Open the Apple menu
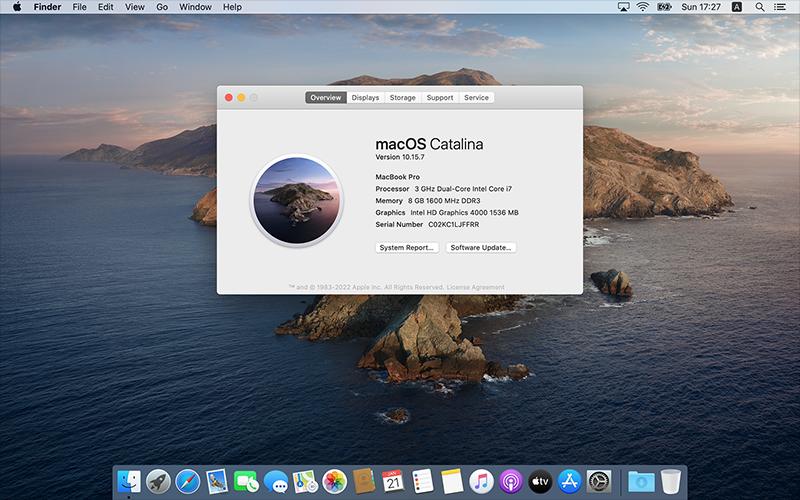 pos(17,7)
